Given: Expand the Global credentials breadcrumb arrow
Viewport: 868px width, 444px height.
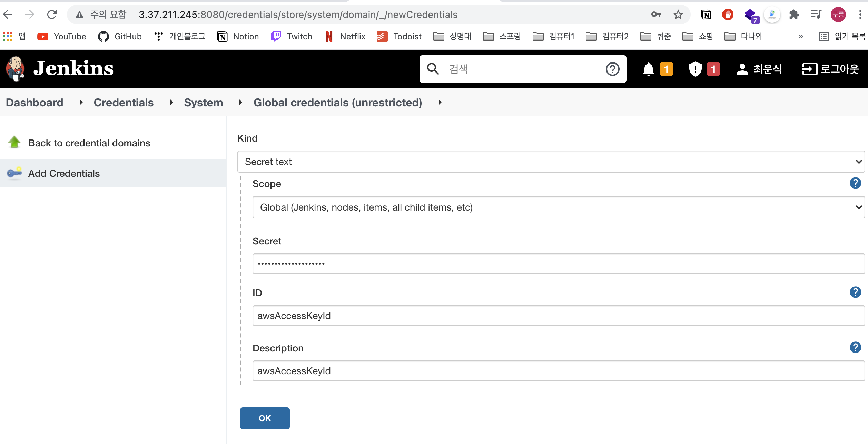Looking at the screenshot, I should click(x=440, y=102).
